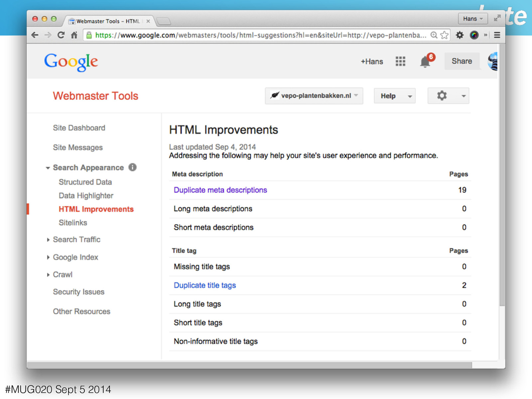Screen dimensions: 532x399
Task: Open the Duplicate meta descriptions link
Action: pos(220,190)
